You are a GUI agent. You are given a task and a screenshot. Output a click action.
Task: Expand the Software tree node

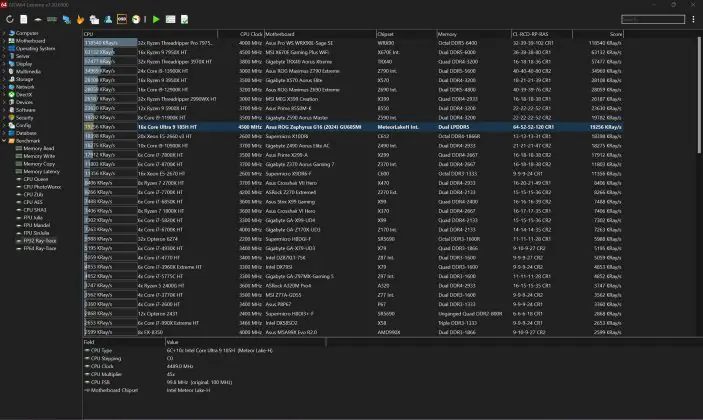click(x=4, y=110)
